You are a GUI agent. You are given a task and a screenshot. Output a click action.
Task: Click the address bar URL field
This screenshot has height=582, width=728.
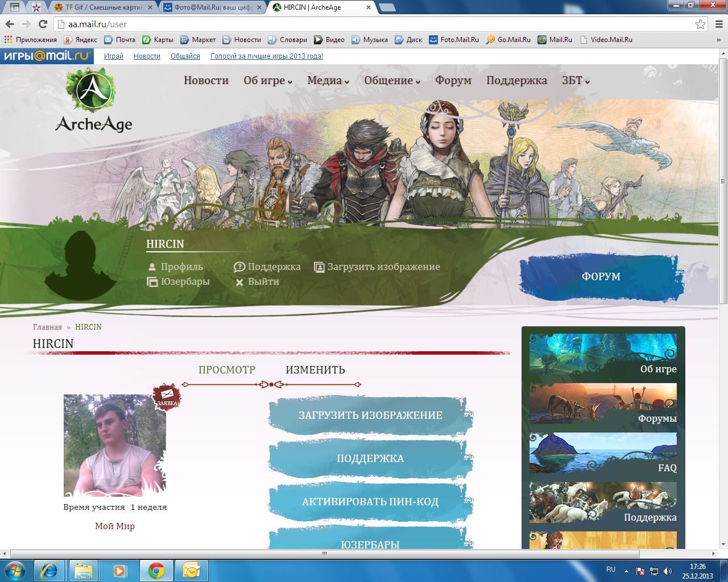point(375,24)
